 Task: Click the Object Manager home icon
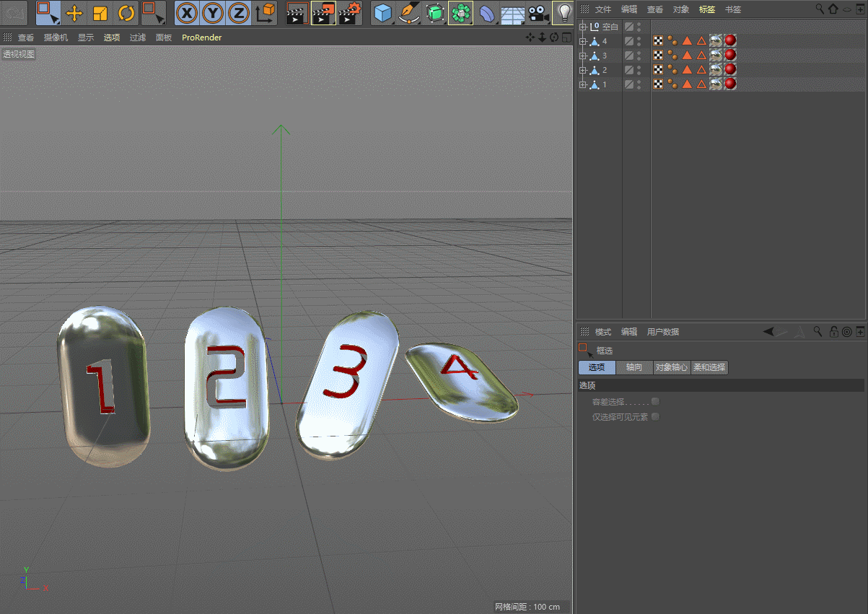833,9
